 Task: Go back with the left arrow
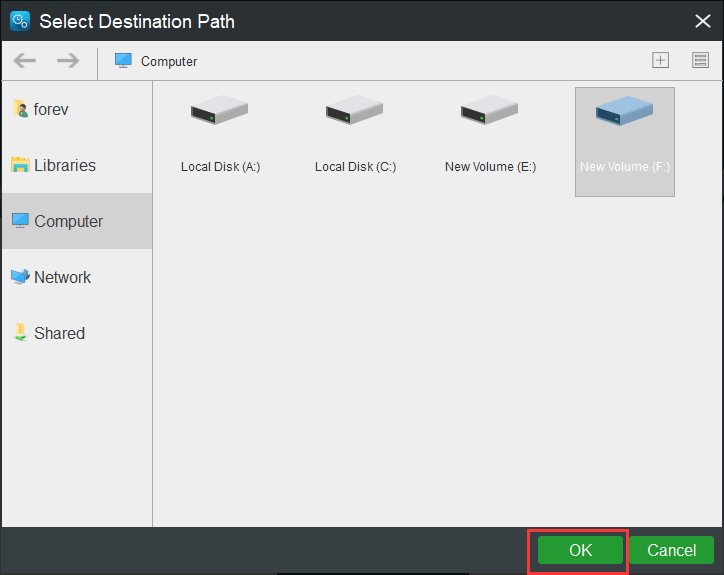pos(25,61)
